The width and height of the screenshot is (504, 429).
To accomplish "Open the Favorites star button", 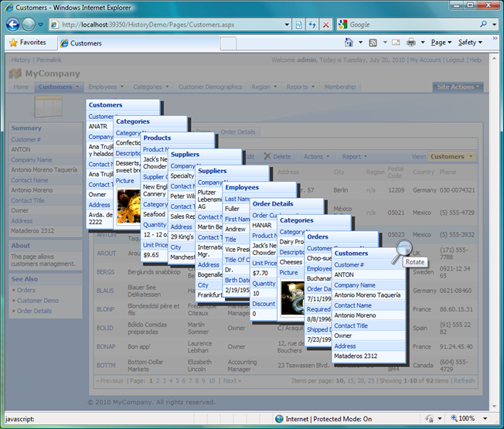I will (x=28, y=43).
